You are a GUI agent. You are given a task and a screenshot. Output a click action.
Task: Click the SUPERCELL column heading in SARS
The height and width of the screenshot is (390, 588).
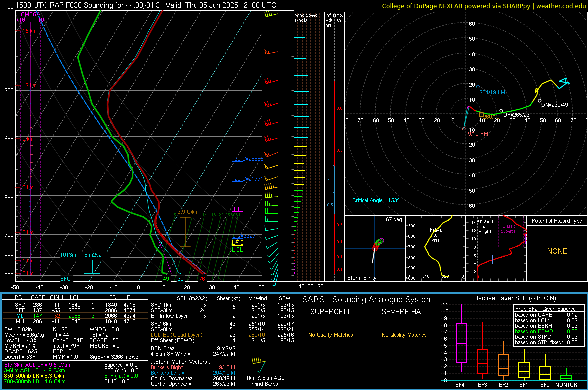coord(331,312)
